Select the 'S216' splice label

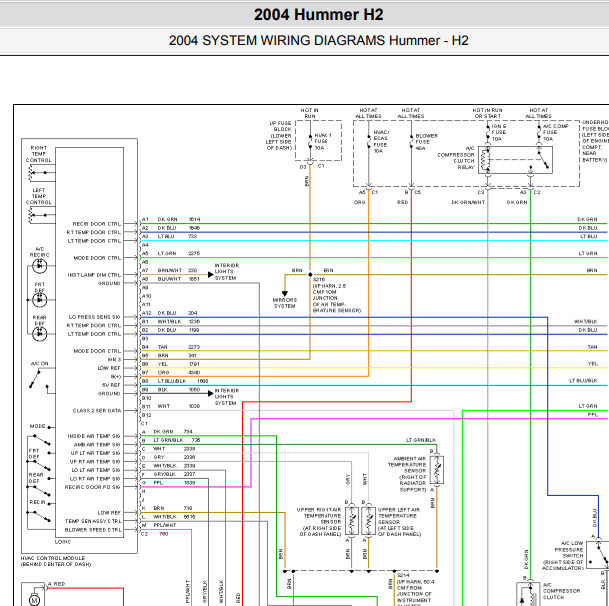tap(318, 279)
